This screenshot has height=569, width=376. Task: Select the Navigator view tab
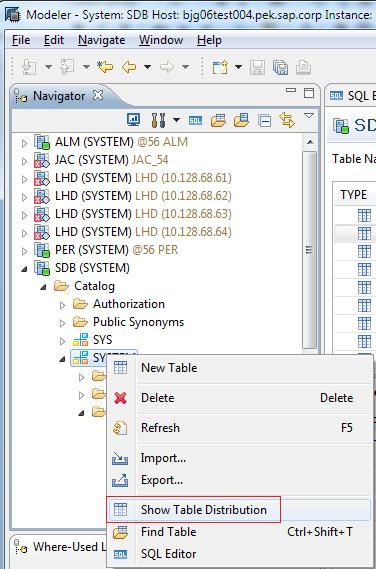click(59, 96)
